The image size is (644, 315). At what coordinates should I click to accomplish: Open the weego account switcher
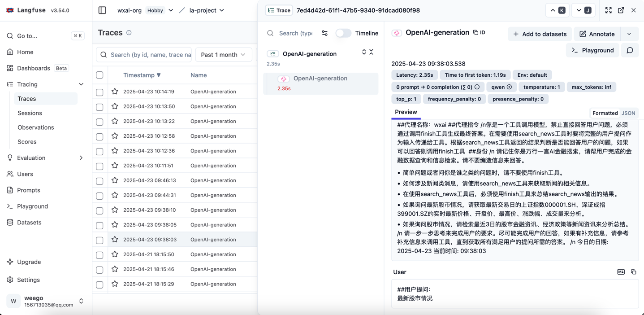coord(46,301)
